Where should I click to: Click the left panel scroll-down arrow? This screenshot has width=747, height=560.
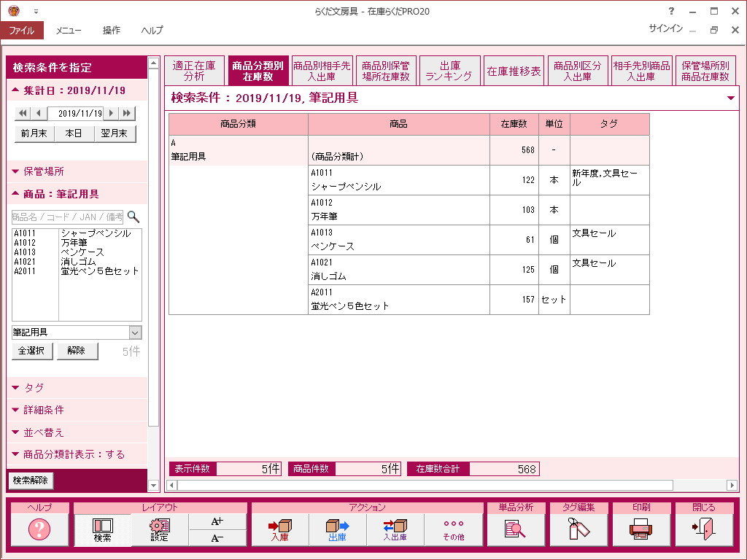click(153, 486)
